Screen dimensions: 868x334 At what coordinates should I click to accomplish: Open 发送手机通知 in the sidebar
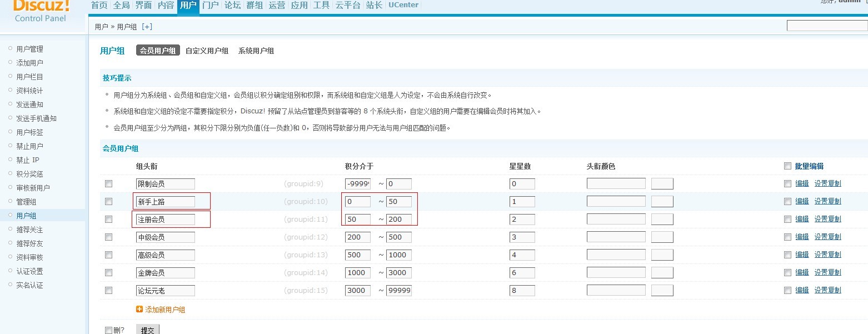[x=36, y=118]
